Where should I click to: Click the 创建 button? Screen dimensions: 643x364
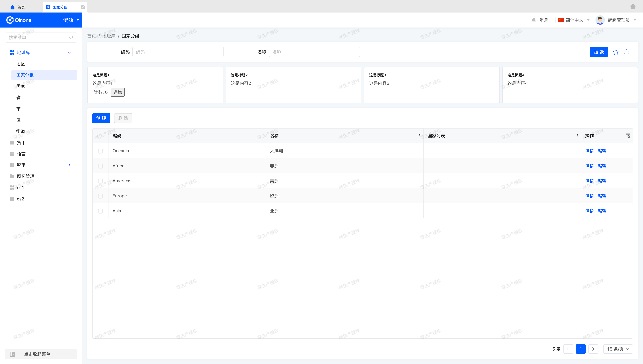101,118
